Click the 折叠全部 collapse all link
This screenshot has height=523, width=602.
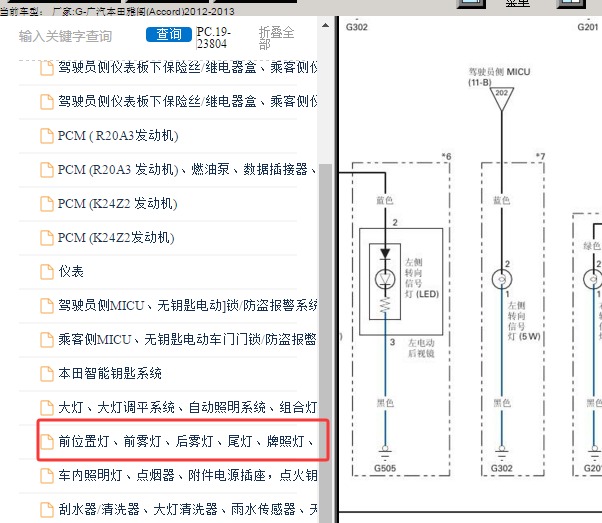tap(276, 38)
